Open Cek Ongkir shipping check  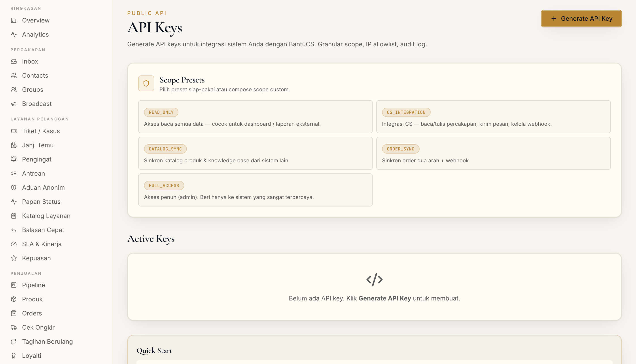click(x=38, y=328)
